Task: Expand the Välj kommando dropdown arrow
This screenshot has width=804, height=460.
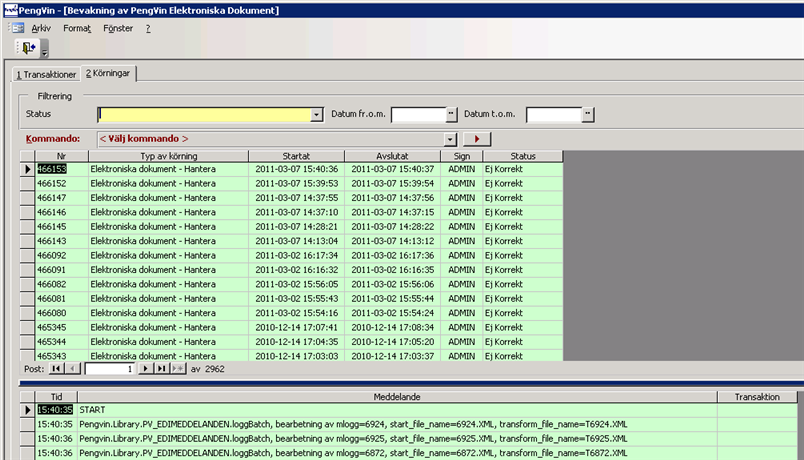Action: (x=450, y=139)
